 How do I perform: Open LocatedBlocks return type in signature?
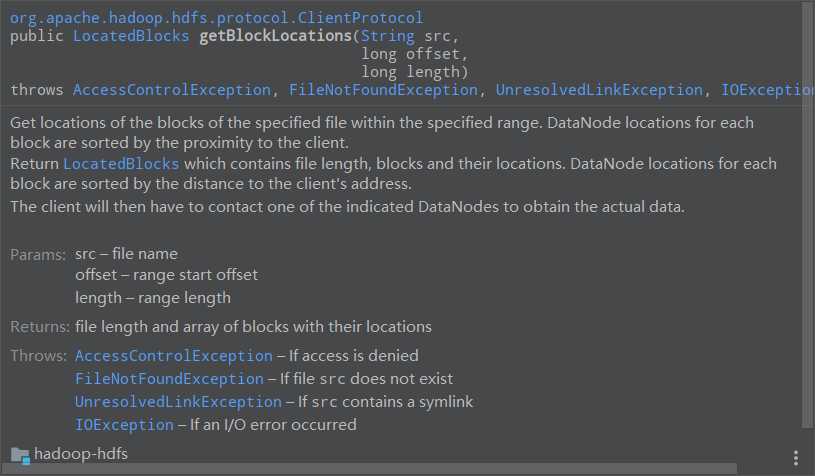coord(131,36)
